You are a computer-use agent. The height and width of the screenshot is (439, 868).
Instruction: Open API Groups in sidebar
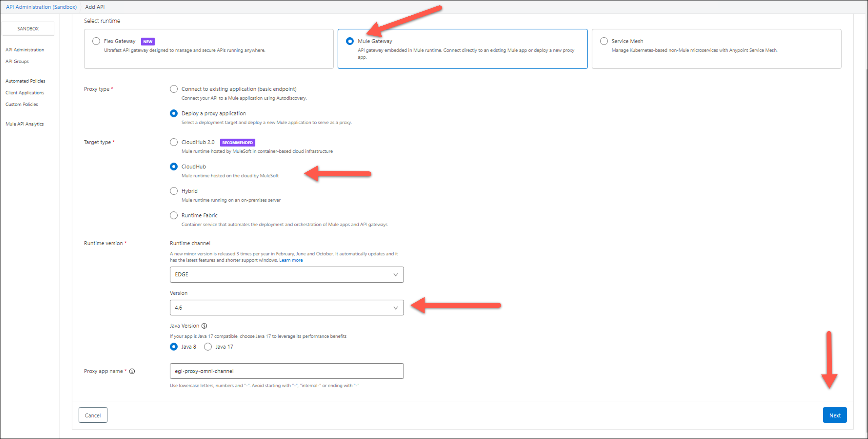tap(17, 61)
